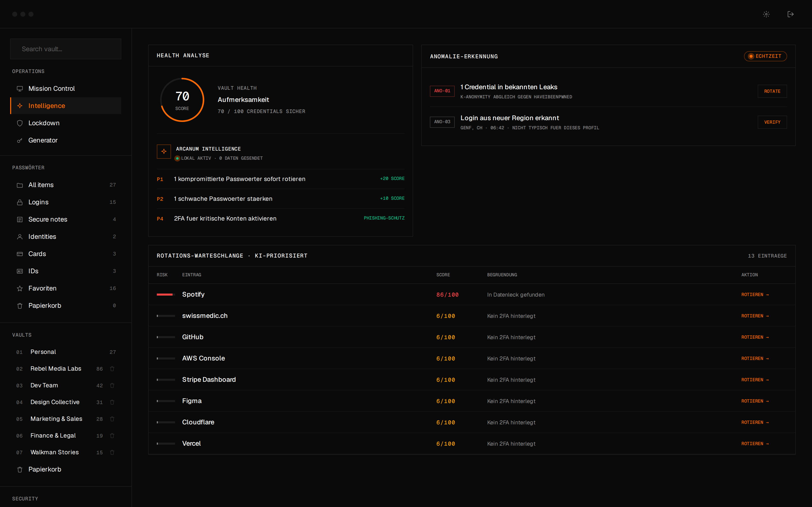Open the Personal vault
The image size is (812, 507).
point(66,352)
